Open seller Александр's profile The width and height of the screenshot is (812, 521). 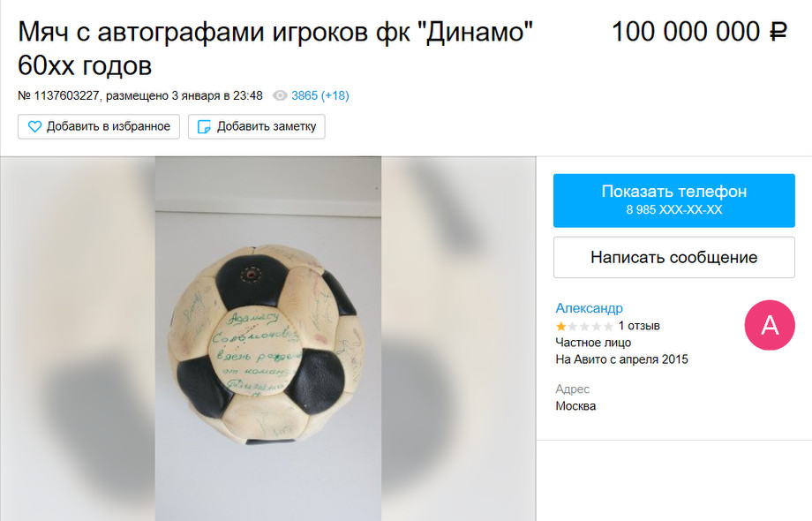pyautogui.click(x=589, y=308)
